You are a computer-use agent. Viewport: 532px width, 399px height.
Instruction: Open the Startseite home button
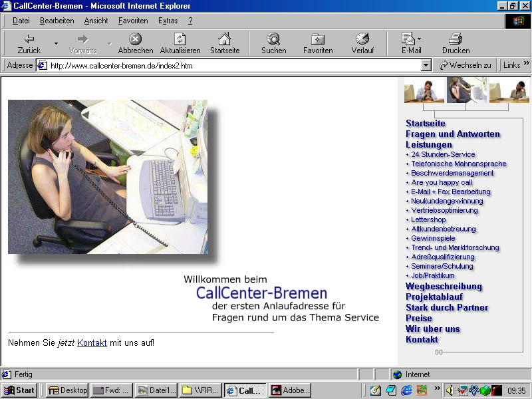click(225, 43)
